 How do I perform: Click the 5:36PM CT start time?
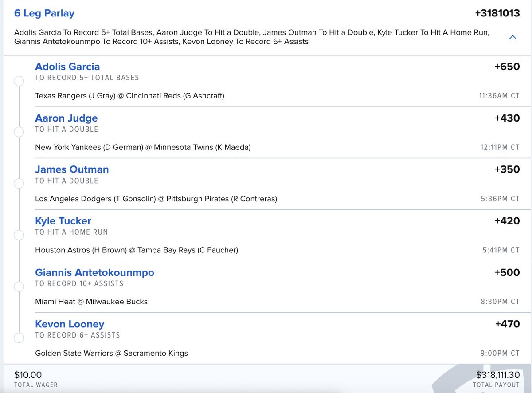click(x=500, y=199)
